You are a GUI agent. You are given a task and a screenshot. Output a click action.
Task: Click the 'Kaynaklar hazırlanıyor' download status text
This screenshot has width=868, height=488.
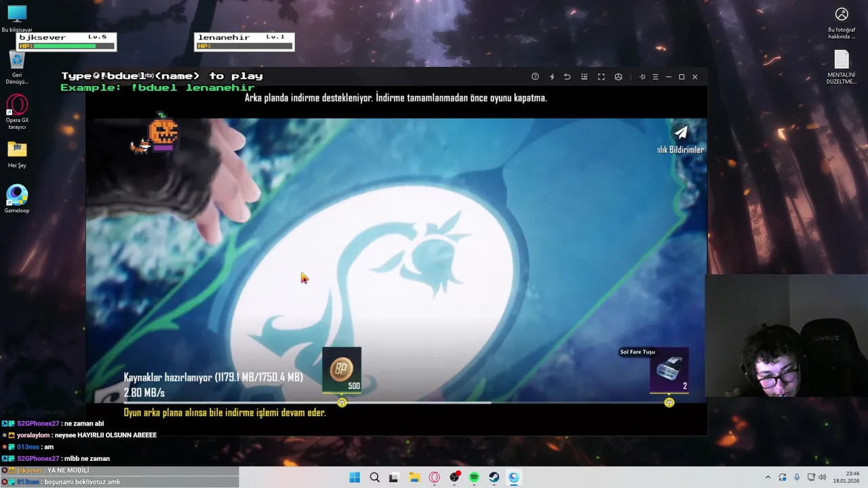(213, 377)
